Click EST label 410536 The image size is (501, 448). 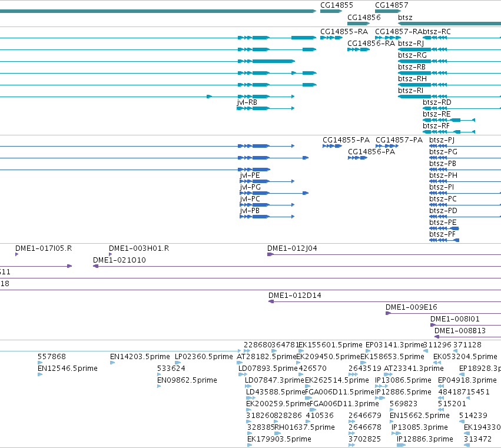[320, 416]
